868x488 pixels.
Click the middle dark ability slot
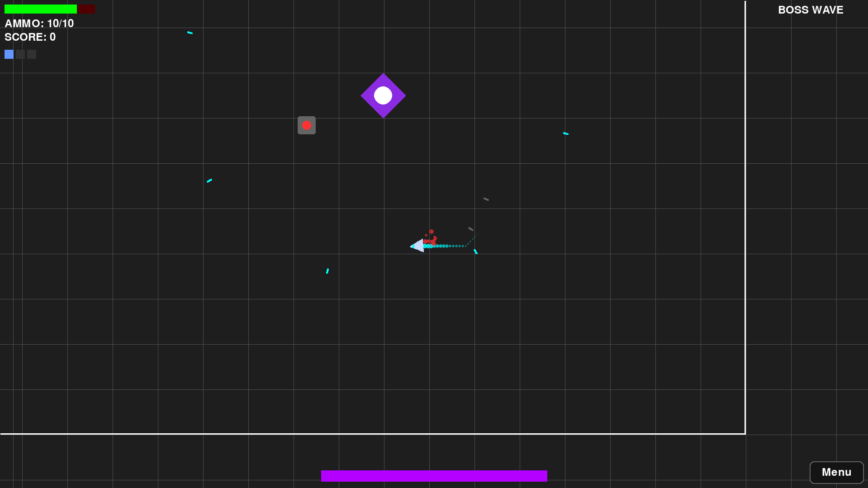pos(20,54)
